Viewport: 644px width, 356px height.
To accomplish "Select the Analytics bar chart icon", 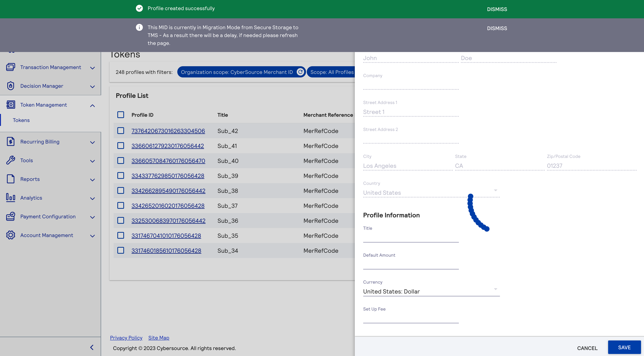I will click(10, 198).
